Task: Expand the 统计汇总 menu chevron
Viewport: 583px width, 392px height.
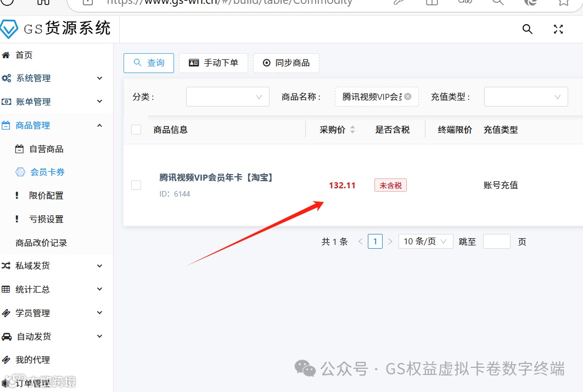Action: (x=100, y=289)
